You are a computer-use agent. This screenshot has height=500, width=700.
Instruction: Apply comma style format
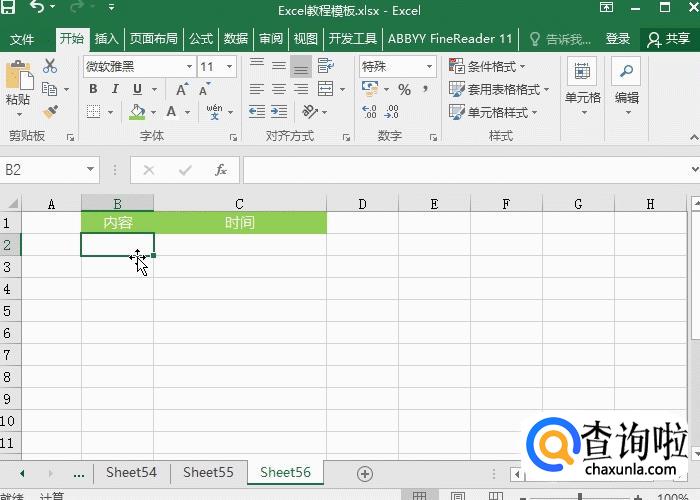pos(426,89)
